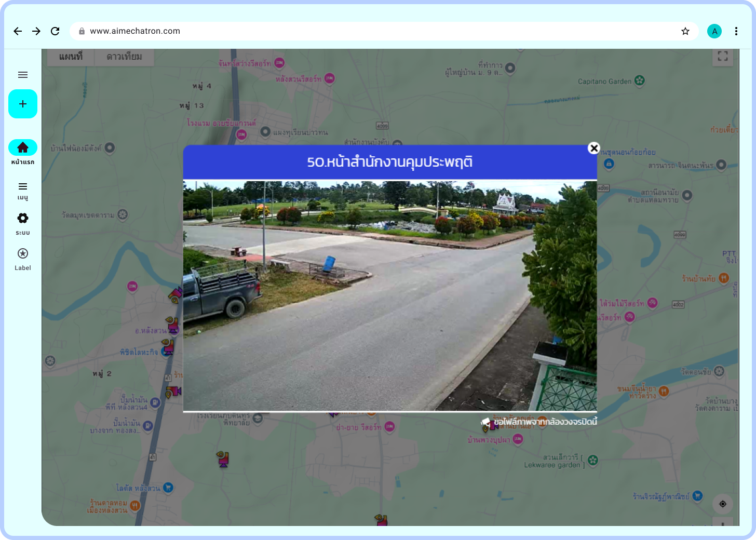Open ระบบ settings gear in sidebar
This screenshot has width=756, height=540.
click(23, 224)
